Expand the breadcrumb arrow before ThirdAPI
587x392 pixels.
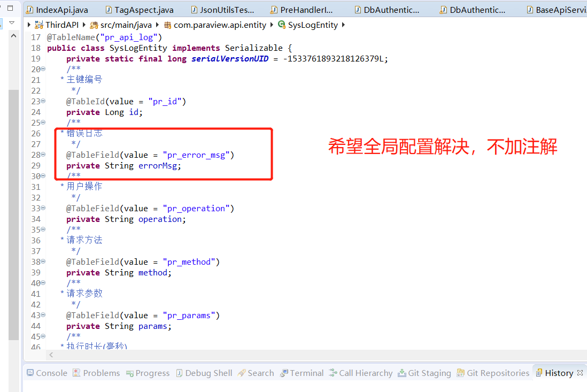pyautogui.click(x=29, y=25)
